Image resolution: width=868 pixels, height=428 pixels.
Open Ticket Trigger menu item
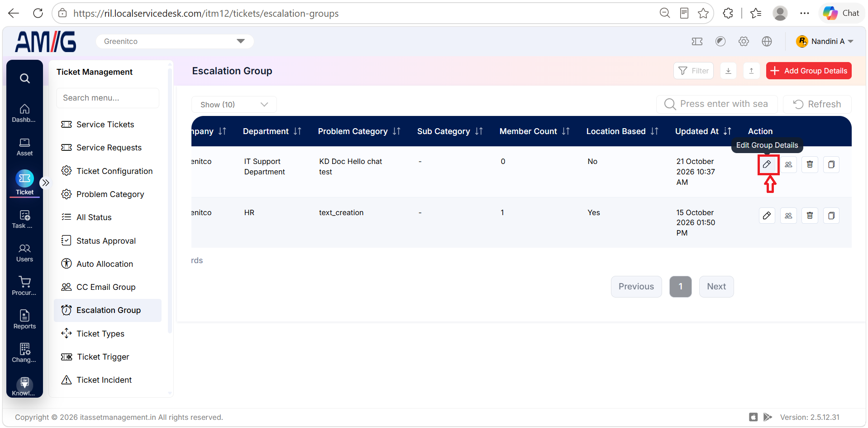click(x=108, y=357)
